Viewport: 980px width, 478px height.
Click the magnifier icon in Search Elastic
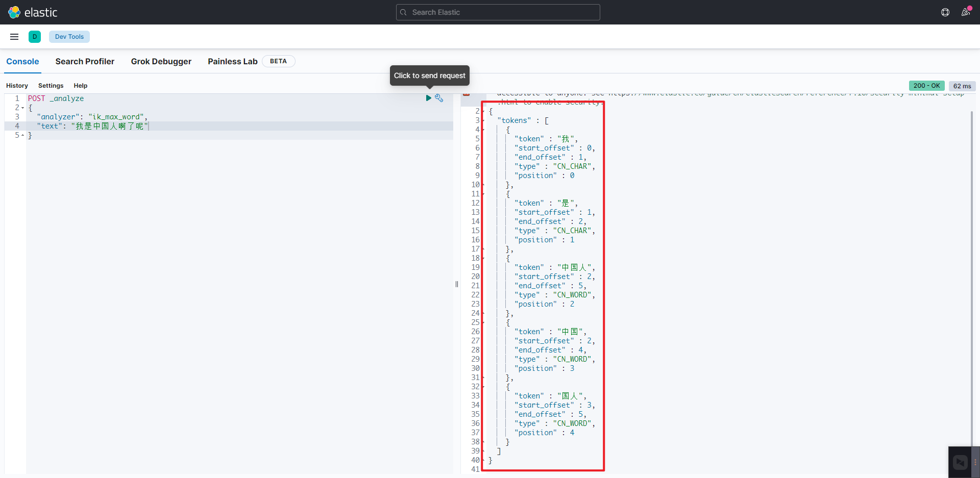403,12
